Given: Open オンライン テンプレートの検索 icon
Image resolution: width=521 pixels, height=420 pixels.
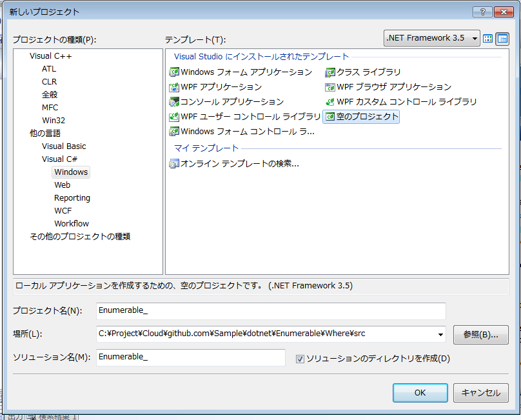Looking at the screenshot, I should coord(174,164).
